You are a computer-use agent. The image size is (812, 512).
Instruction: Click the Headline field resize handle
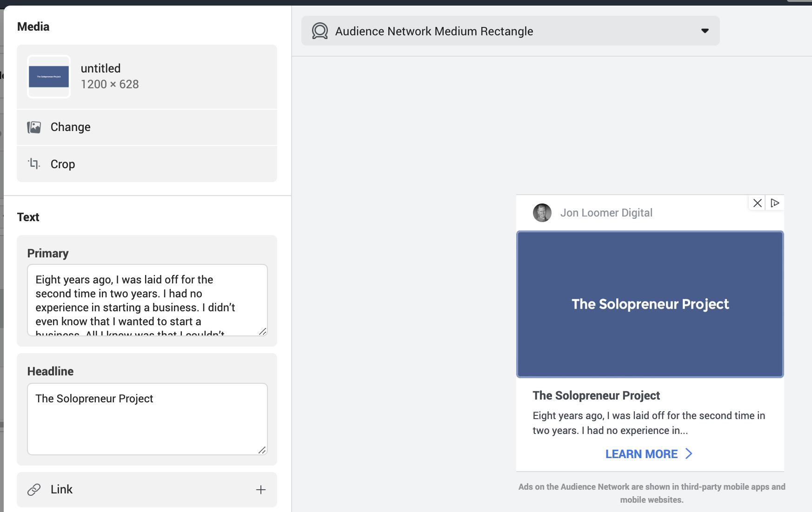pos(263,450)
